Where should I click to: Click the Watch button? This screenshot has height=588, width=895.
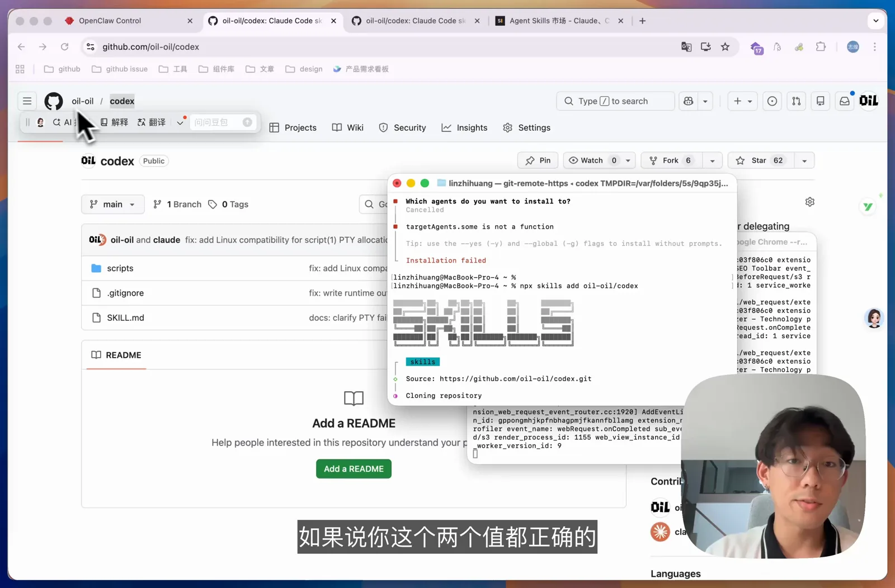[x=592, y=160]
